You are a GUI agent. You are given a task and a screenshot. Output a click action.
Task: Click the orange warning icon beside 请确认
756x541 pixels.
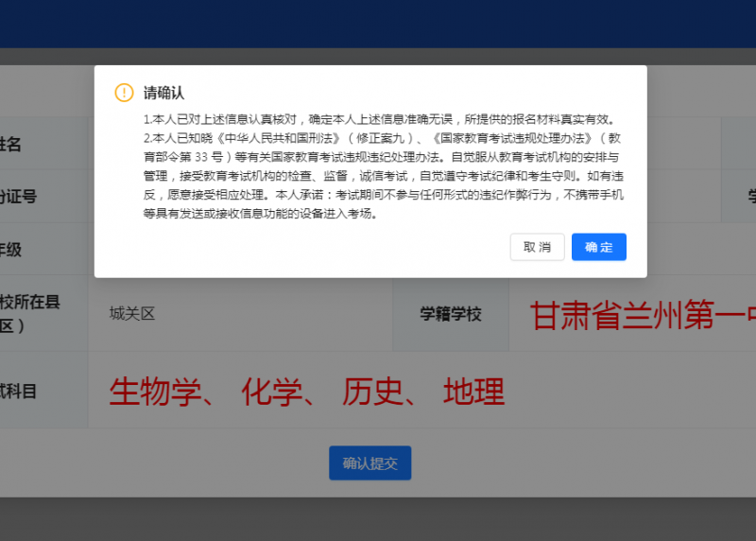124,92
